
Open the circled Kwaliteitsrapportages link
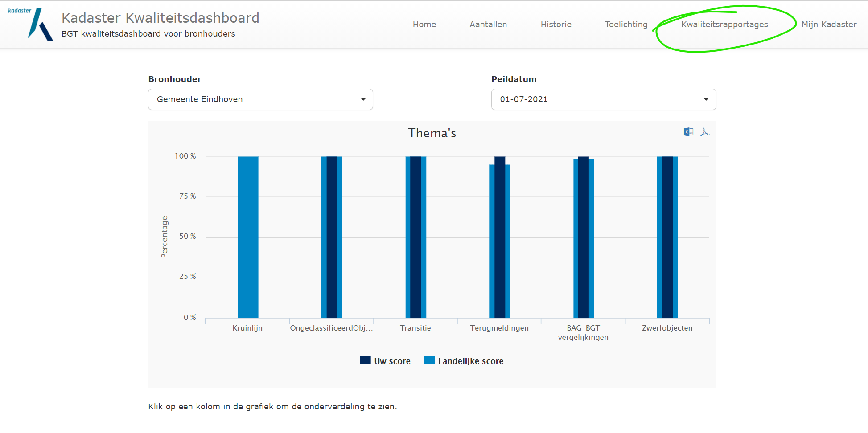tap(724, 25)
